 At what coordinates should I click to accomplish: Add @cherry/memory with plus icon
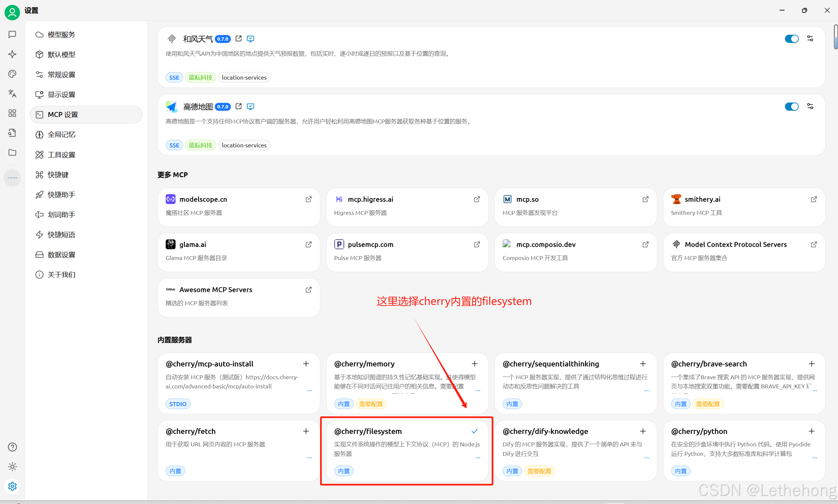pos(475,364)
